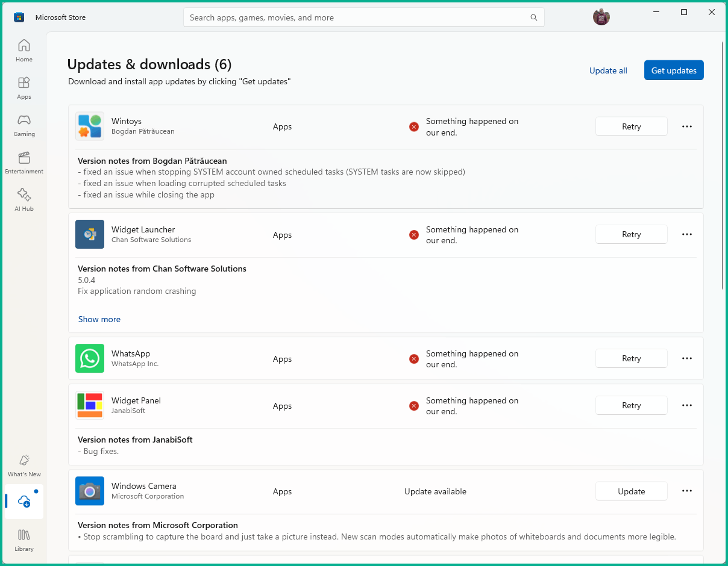The width and height of the screenshot is (728, 566).
Task: Click the WhatsApp error status icon
Action: click(414, 359)
